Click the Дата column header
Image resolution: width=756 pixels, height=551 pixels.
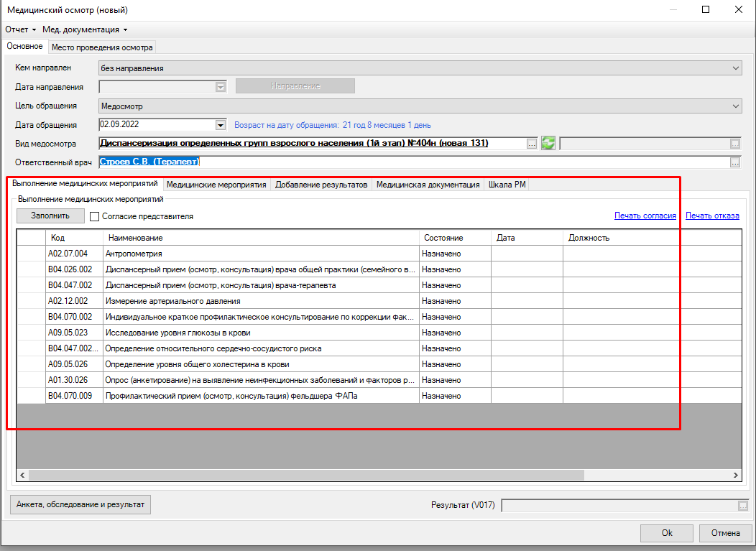click(527, 238)
